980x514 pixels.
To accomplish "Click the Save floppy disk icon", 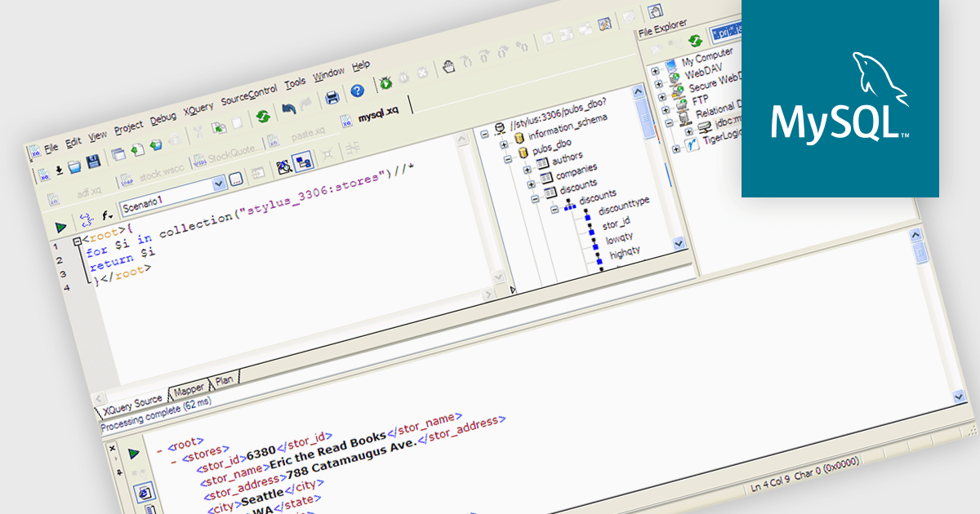I will pos(93,162).
